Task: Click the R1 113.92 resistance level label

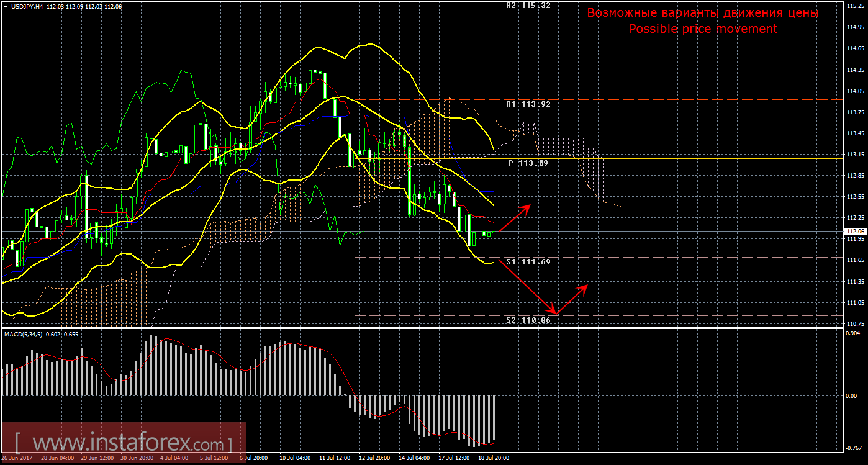Action: pyautogui.click(x=528, y=104)
